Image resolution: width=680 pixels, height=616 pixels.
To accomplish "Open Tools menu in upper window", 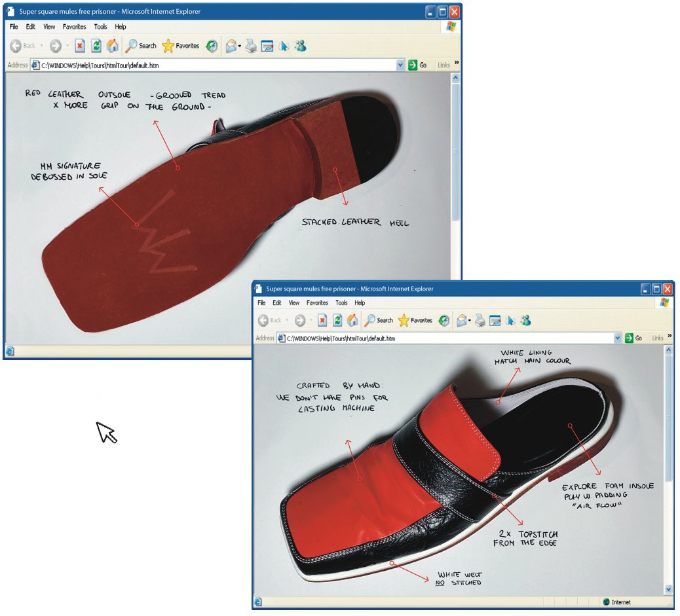I will pos(101,26).
